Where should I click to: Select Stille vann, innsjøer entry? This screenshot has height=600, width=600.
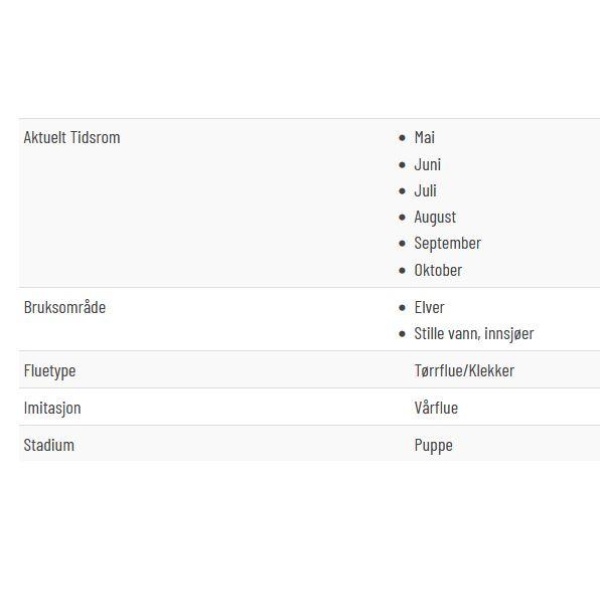pos(474,333)
